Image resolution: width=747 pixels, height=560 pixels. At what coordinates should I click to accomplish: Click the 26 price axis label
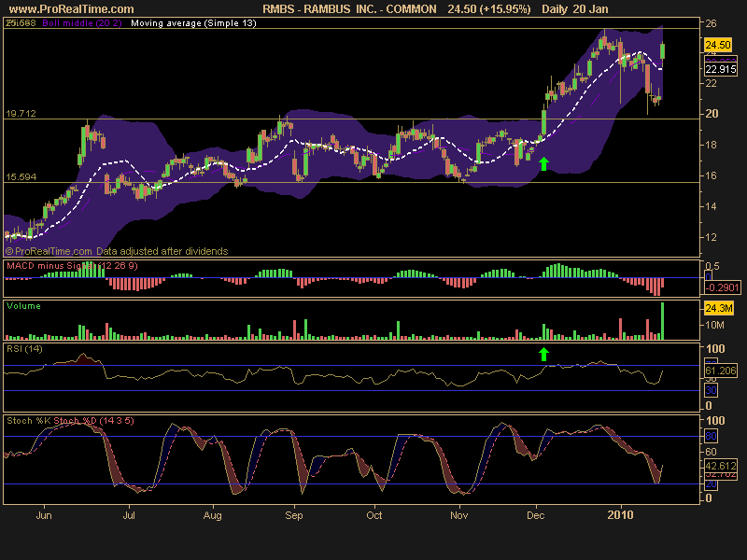[x=712, y=23]
